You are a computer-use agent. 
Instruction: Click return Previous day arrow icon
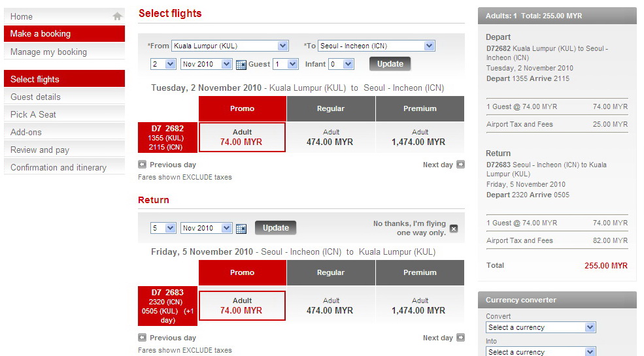[x=142, y=338]
